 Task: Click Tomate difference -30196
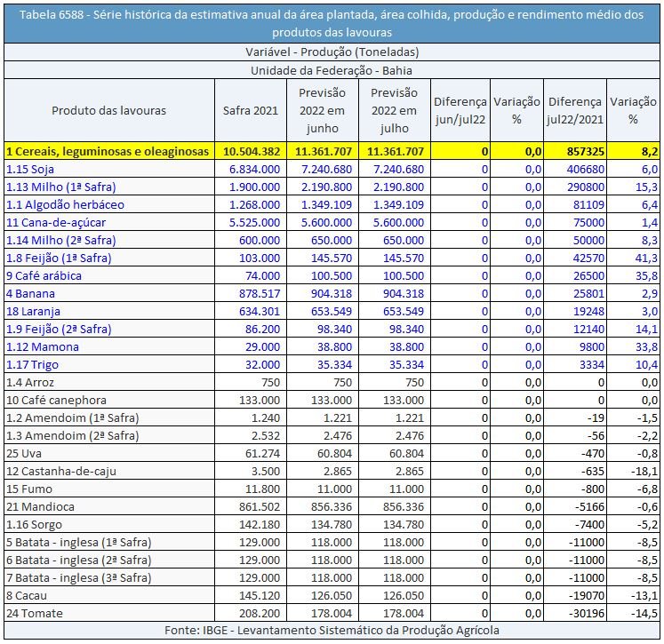587,614
